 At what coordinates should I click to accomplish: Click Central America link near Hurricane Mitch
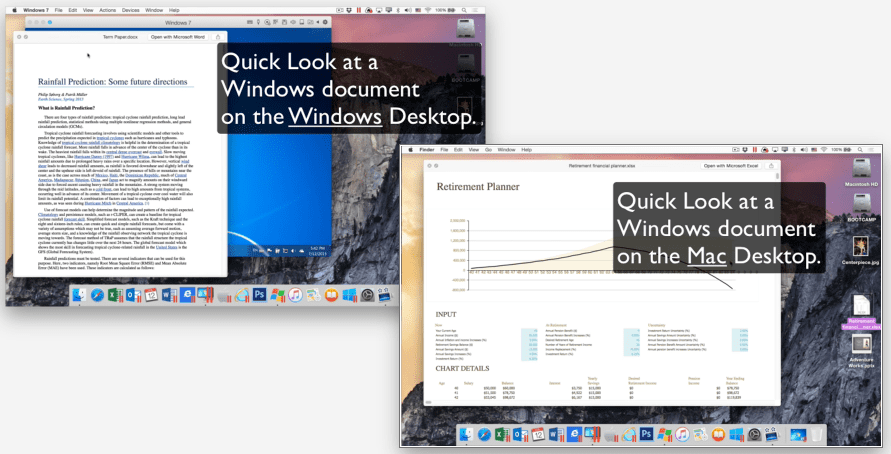pos(130,203)
